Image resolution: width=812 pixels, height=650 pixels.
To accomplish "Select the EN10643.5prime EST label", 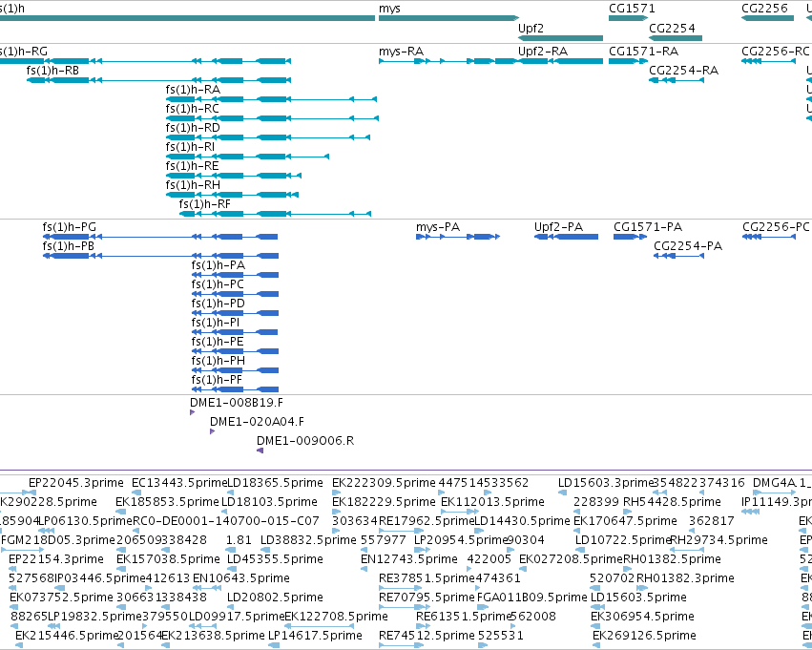I will 241,578.
